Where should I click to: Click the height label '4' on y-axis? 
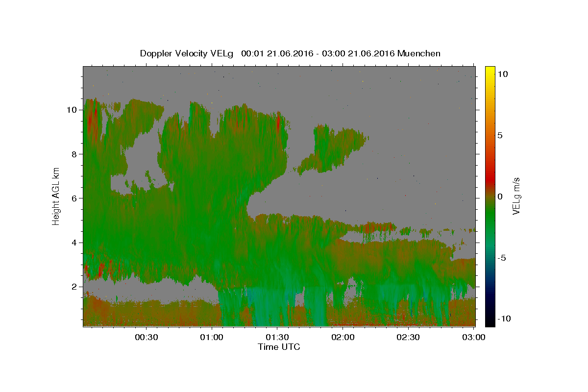[74, 243]
